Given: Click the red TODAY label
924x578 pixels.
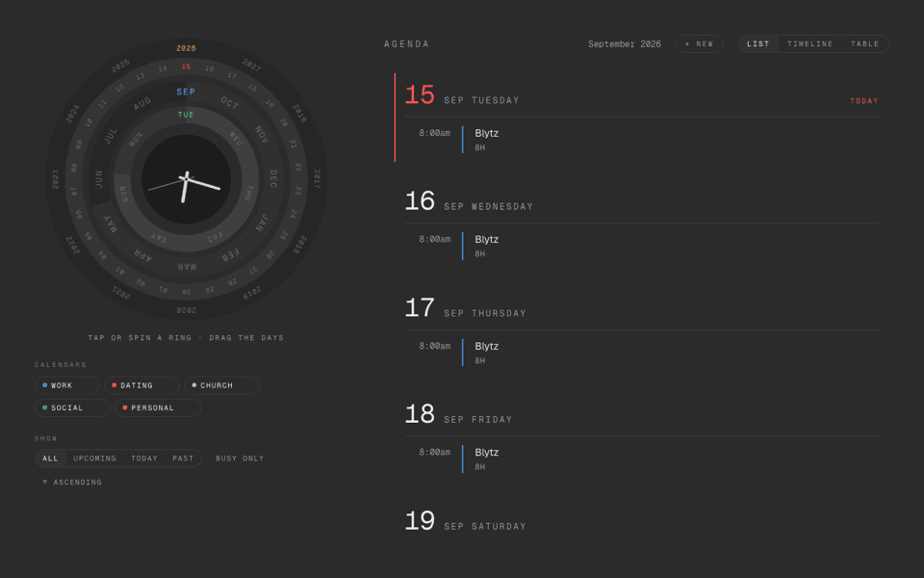Looking at the screenshot, I should [864, 101].
